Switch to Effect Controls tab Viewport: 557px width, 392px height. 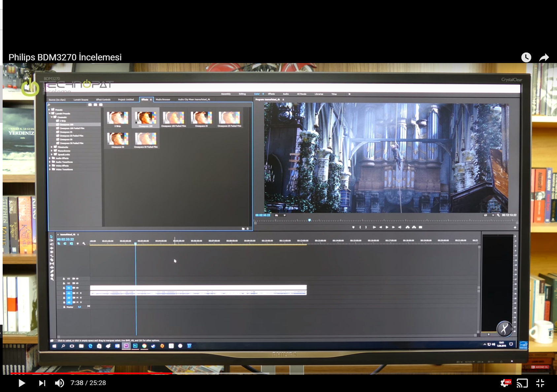[x=103, y=100]
